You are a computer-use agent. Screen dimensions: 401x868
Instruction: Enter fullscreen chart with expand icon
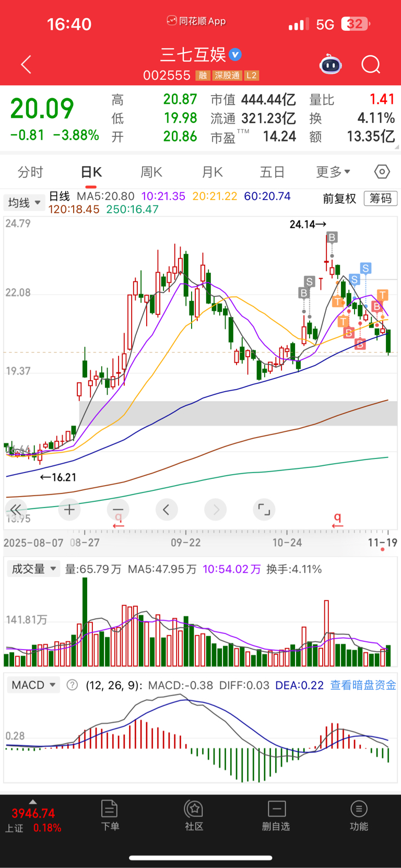click(264, 509)
